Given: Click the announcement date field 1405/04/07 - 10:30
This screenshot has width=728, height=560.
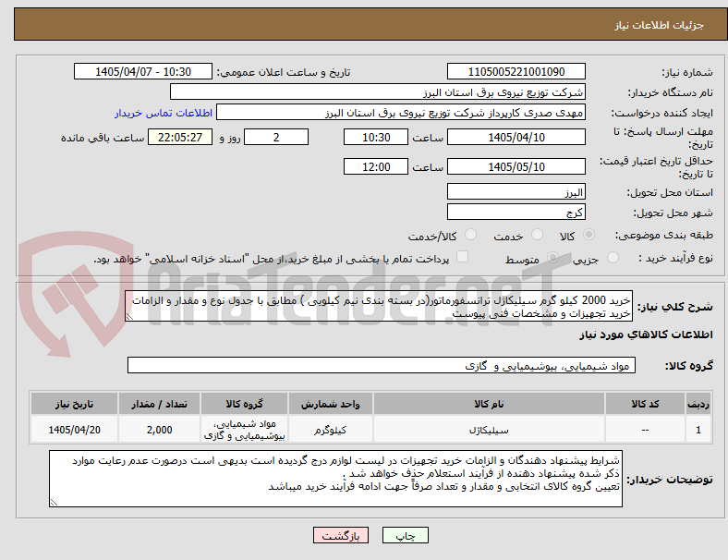Looking at the screenshot, I should tap(143, 72).
